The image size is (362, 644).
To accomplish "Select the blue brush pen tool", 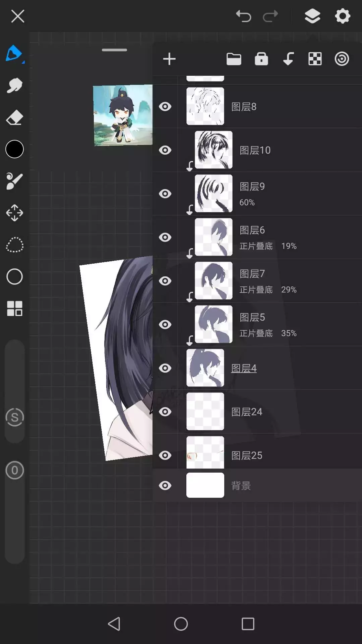I will point(14,54).
